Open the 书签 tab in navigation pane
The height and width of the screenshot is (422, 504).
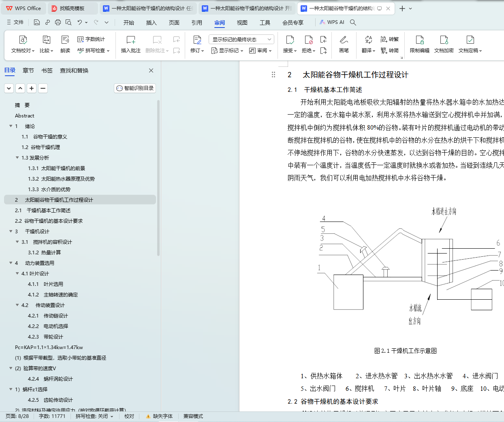point(47,70)
